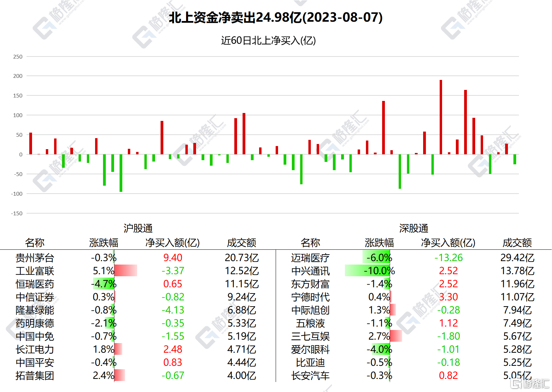This screenshot has width=552, height=392.
Task: Click the chart title 北上资金净卖出24.98亿
Action: [x=235, y=17]
